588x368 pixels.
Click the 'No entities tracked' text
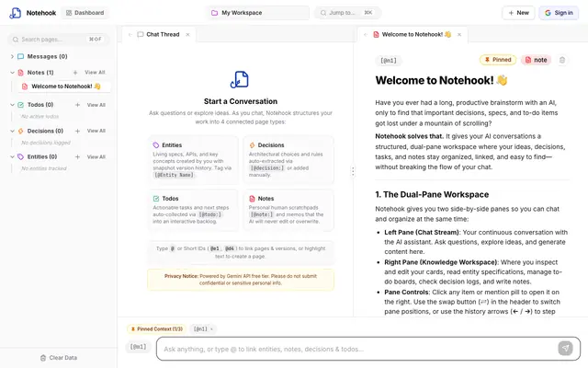(44, 168)
